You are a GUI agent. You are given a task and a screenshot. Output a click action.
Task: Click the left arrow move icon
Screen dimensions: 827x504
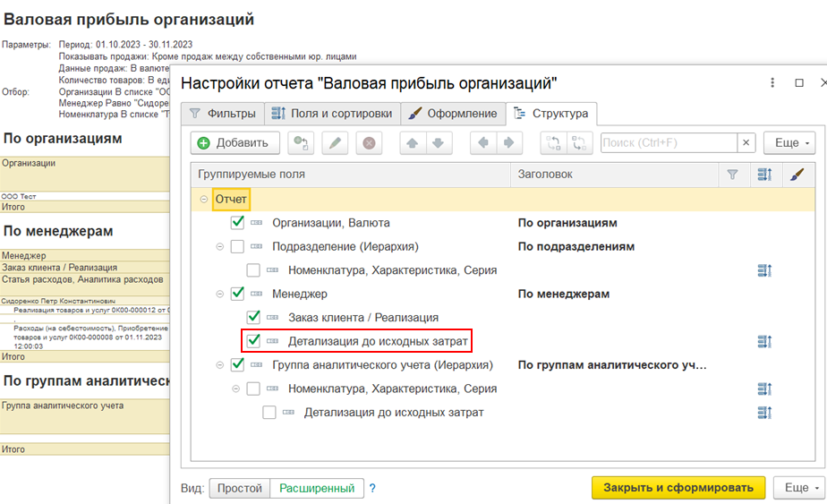point(483,142)
